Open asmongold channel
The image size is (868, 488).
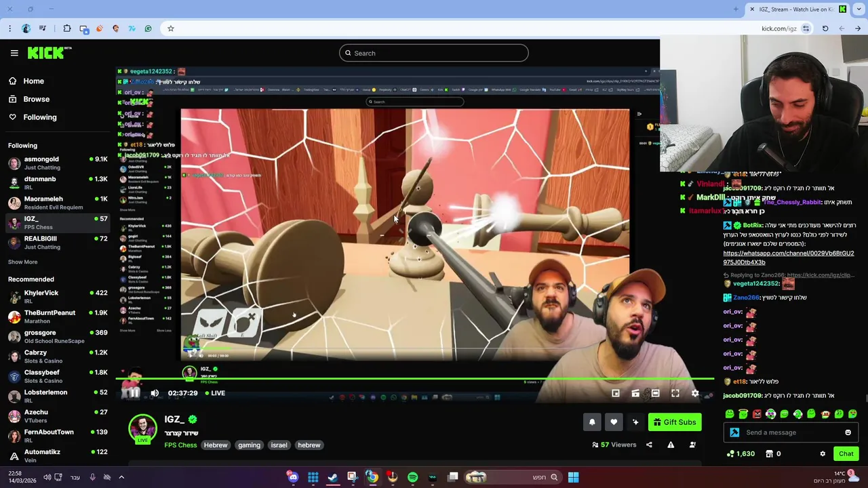(x=57, y=163)
